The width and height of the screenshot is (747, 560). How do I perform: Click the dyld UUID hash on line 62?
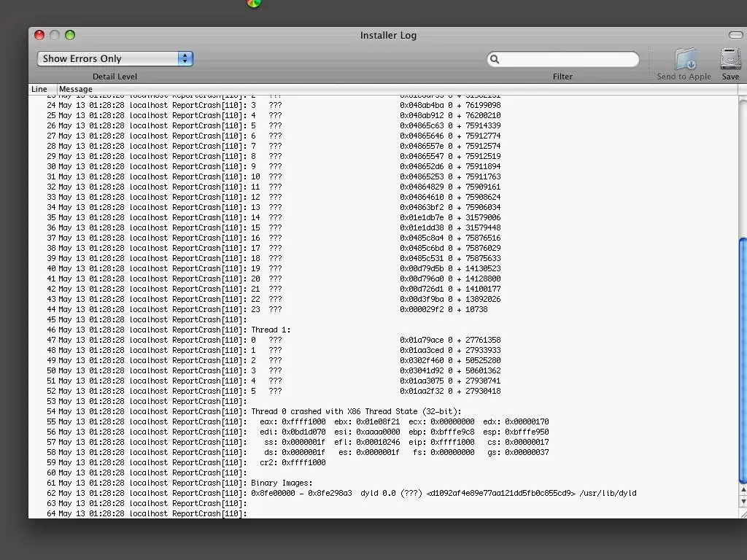click(500, 494)
